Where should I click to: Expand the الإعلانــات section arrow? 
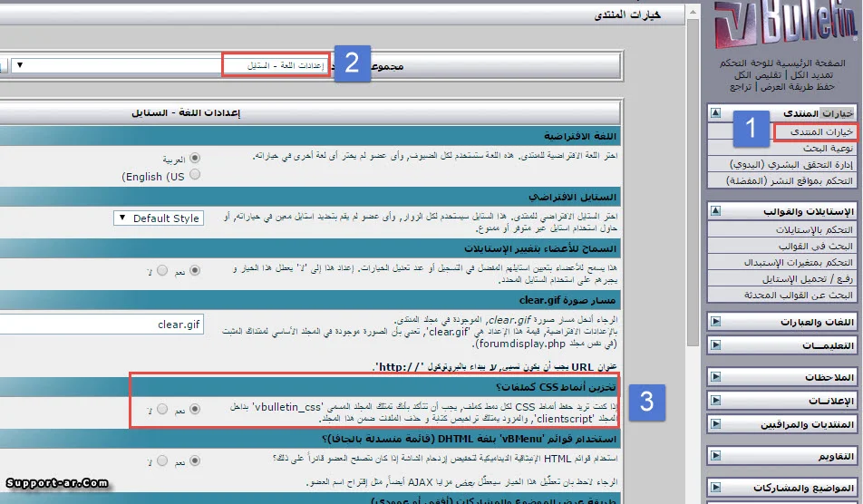coord(715,401)
